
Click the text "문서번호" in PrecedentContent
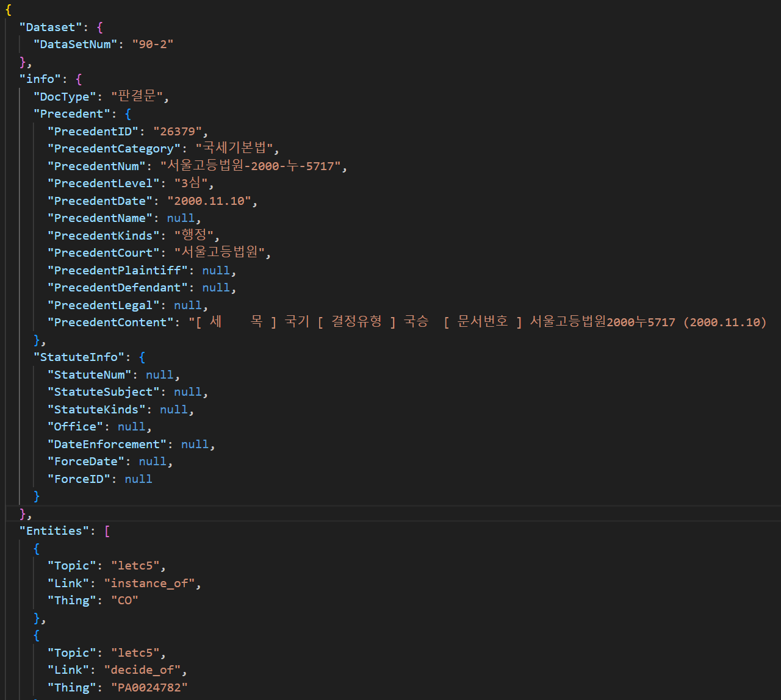click(483, 322)
